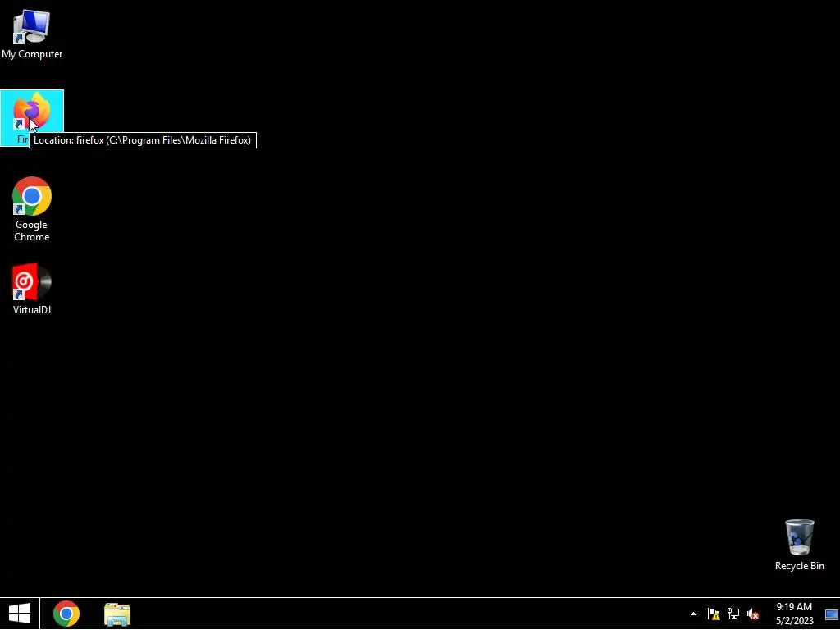Click the Google Chrome icon label text
This screenshot has width=840, height=630.
[32, 231]
